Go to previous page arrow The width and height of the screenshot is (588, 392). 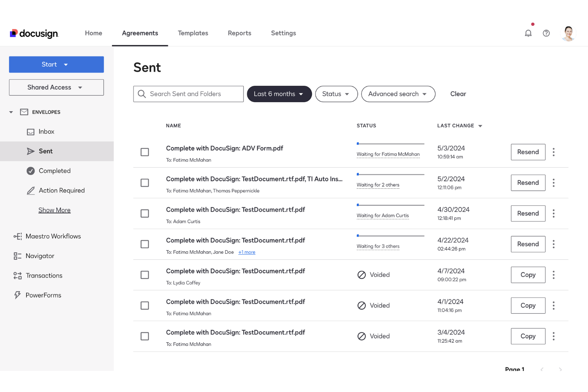(542, 369)
